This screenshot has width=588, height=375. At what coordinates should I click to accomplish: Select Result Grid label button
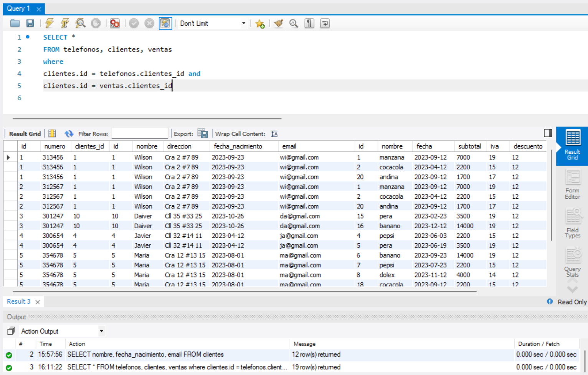[25, 134]
